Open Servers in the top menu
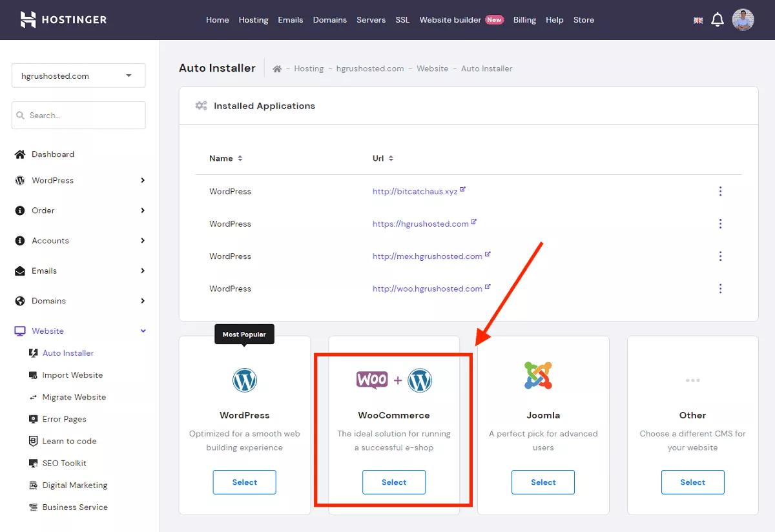This screenshot has height=532, width=775. [371, 20]
